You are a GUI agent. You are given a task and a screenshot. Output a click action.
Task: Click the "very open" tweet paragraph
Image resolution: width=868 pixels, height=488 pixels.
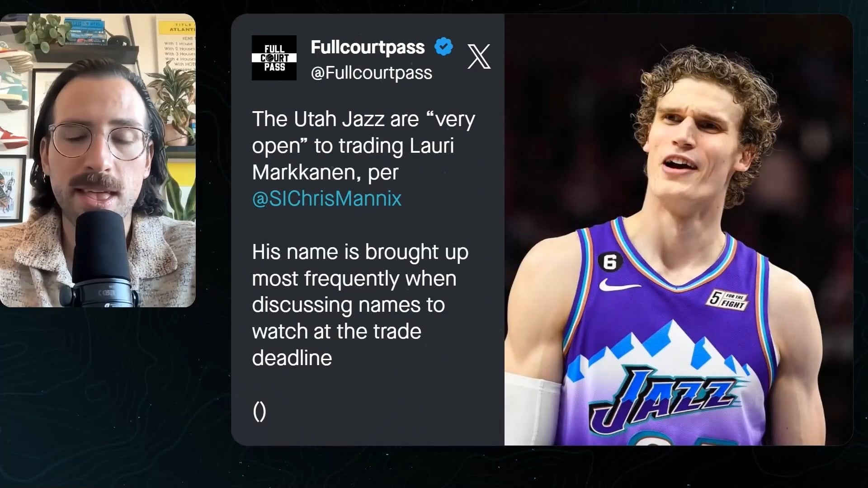tap(363, 159)
